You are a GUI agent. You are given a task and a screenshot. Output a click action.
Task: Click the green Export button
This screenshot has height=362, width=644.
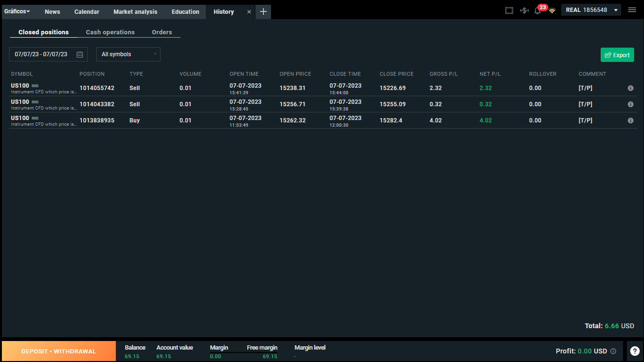617,55
